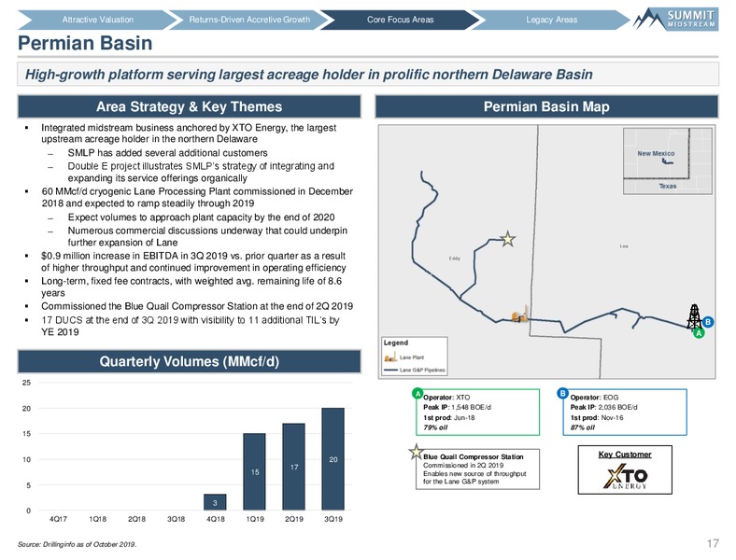Click the Eddy county label
The image size is (736, 560).
click(454, 259)
